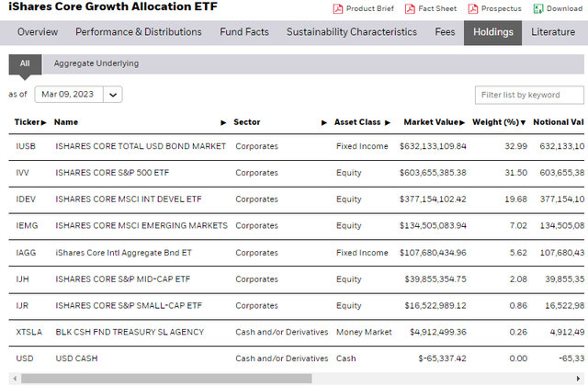Viewport: 588px width, 387px height.
Task: Select the IJH ticker cell
Action: coord(22,279)
